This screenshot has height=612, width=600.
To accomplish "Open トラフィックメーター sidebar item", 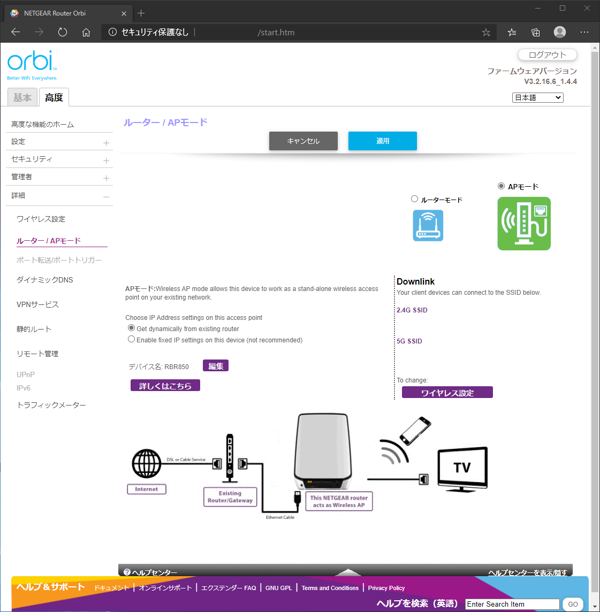I will (51, 405).
